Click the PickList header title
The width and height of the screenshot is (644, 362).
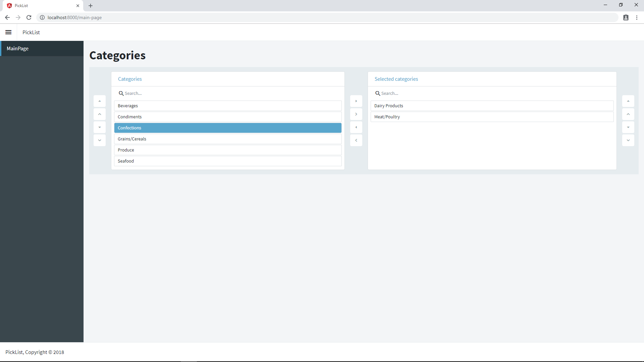[x=31, y=33]
